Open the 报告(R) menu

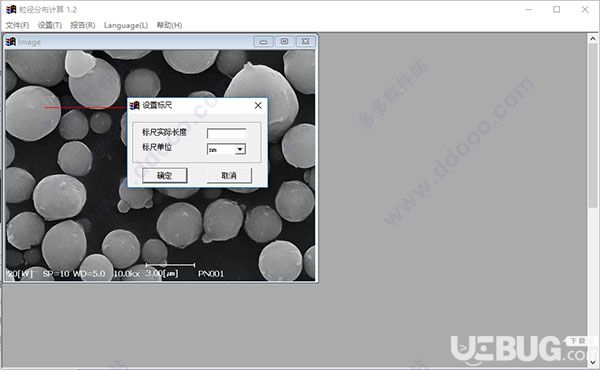click(83, 25)
